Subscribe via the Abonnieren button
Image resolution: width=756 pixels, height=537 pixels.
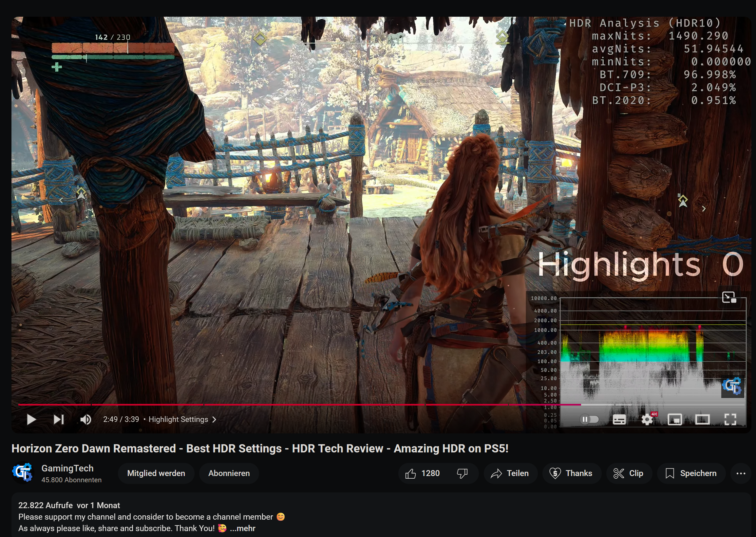click(x=229, y=473)
